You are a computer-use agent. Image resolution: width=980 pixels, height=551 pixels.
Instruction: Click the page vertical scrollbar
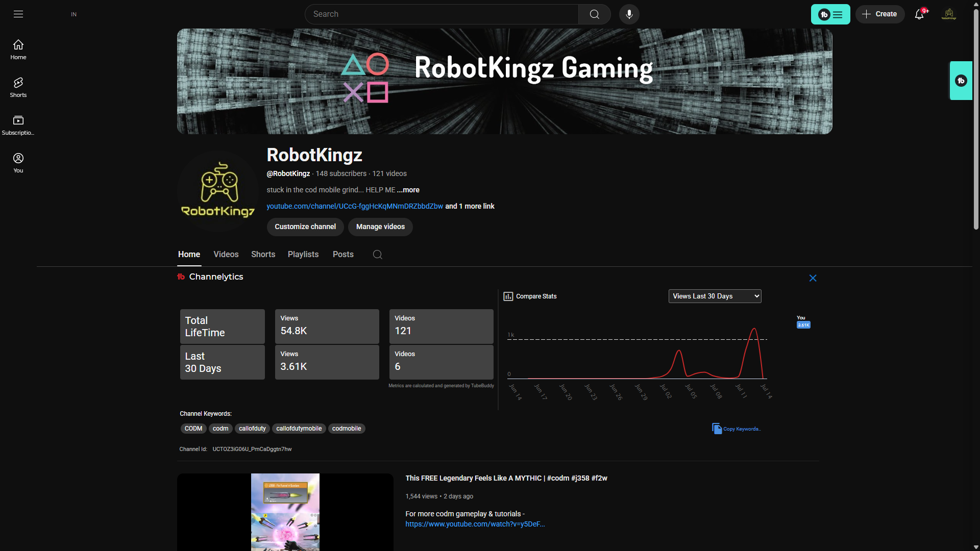976,120
